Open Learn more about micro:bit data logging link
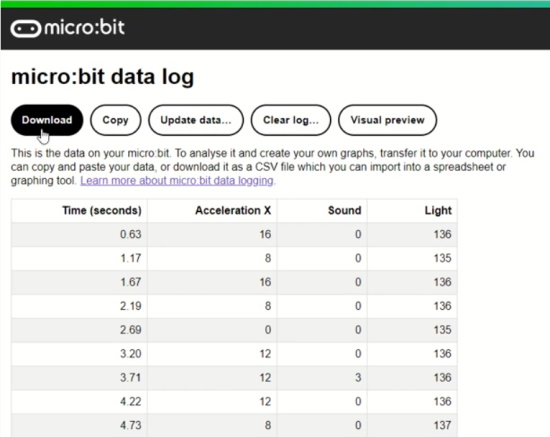The height and width of the screenshot is (437, 550). [x=177, y=181]
